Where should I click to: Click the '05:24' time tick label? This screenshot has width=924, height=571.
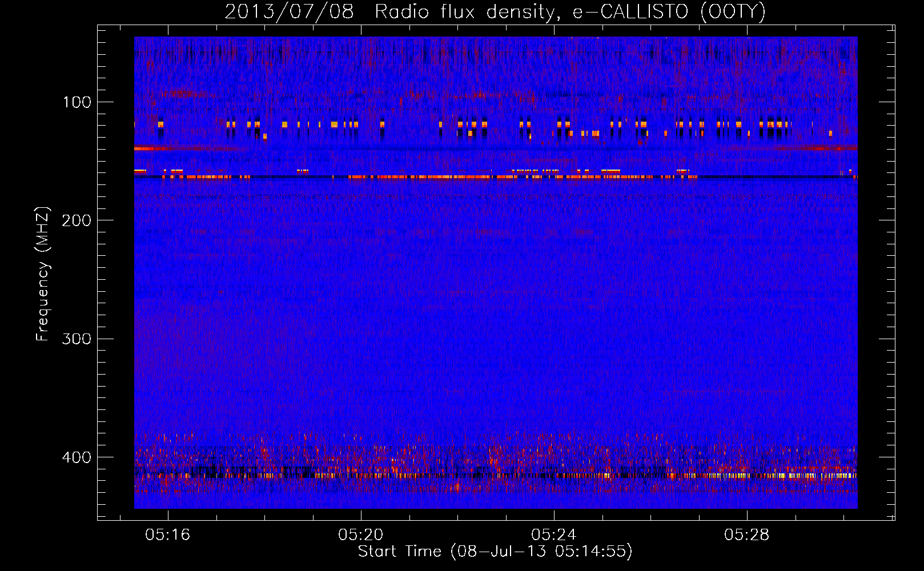click(x=553, y=535)
